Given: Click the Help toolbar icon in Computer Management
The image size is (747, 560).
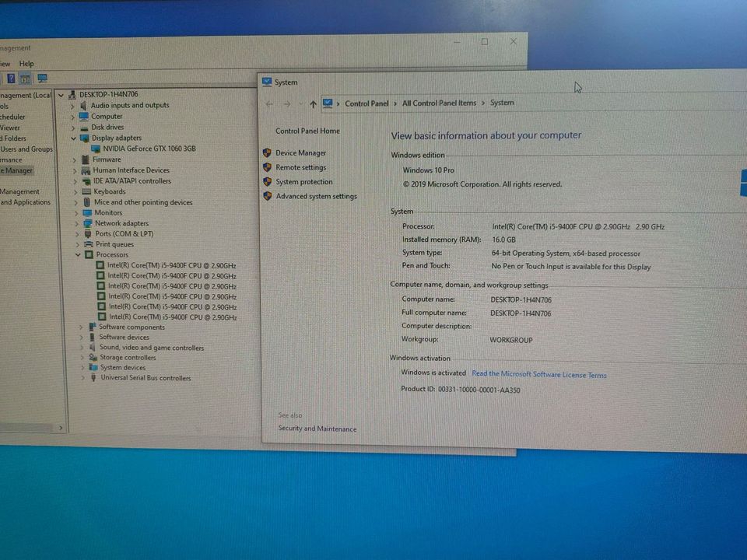Looking at the screenshot, I should [11, 78].
